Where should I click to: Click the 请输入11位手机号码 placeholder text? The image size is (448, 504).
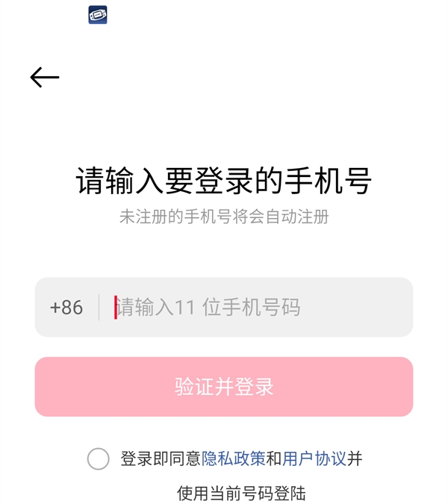click(209, 308)
